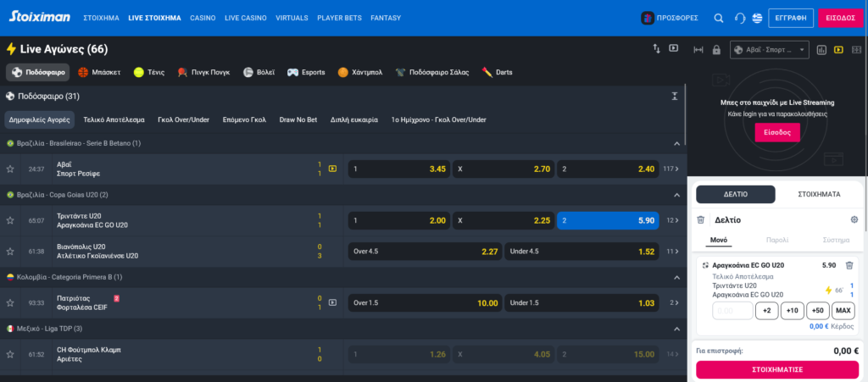Clear betslip with trash icon beside Δελτίο
The height and width of the screenshot is (382, 868).
point(701,220)
